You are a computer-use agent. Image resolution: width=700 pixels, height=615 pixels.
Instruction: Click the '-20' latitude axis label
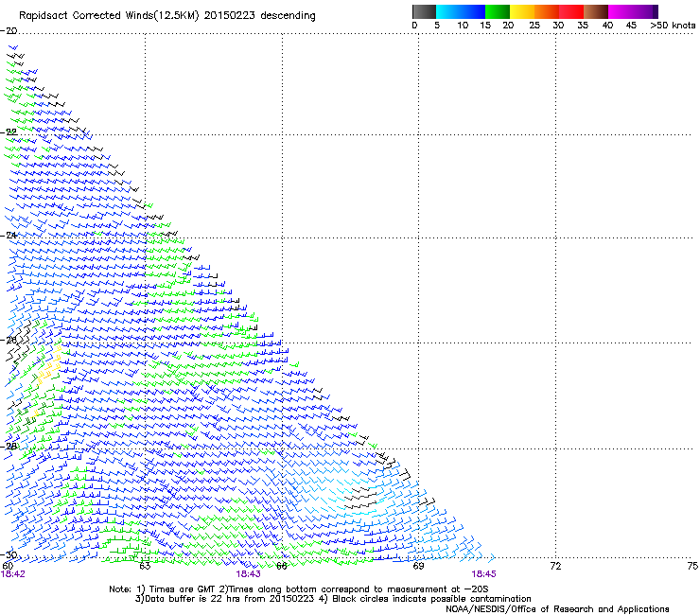9,30
